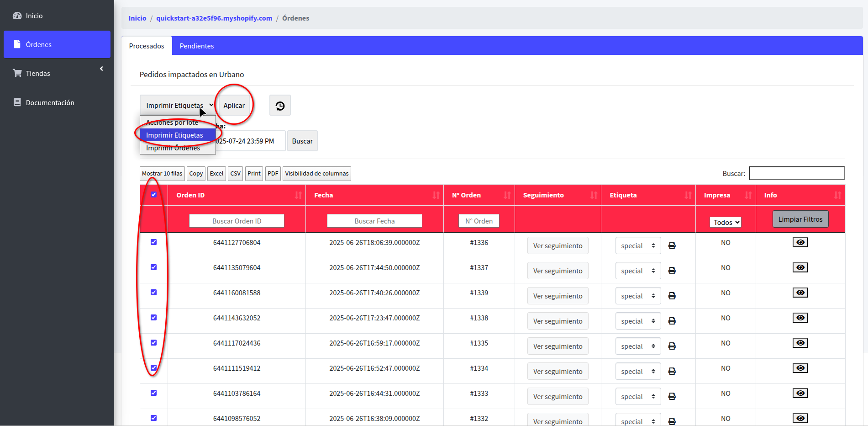The image size is (868, 426).
Task: Switch to the Pendientes tab
Action: 196,46
